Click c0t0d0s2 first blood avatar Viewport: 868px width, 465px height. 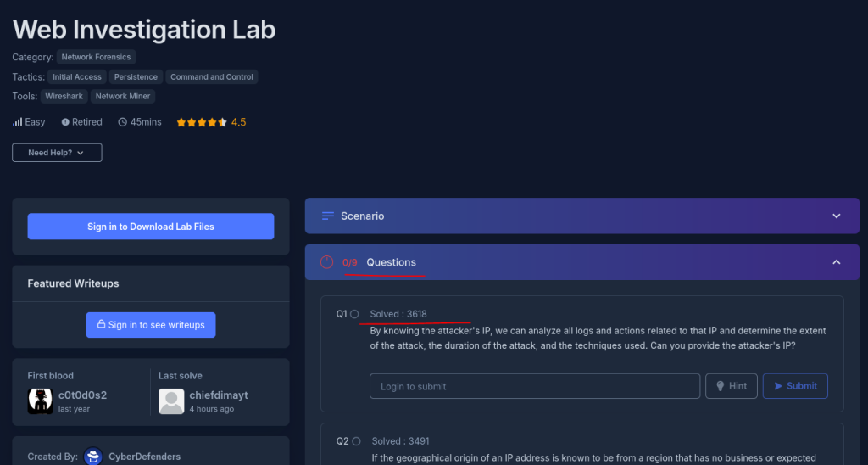coord(40,401)
